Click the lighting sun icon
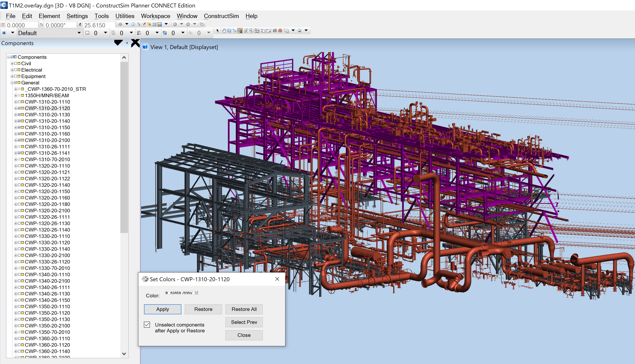635x364 pixels. coord(299,30)
